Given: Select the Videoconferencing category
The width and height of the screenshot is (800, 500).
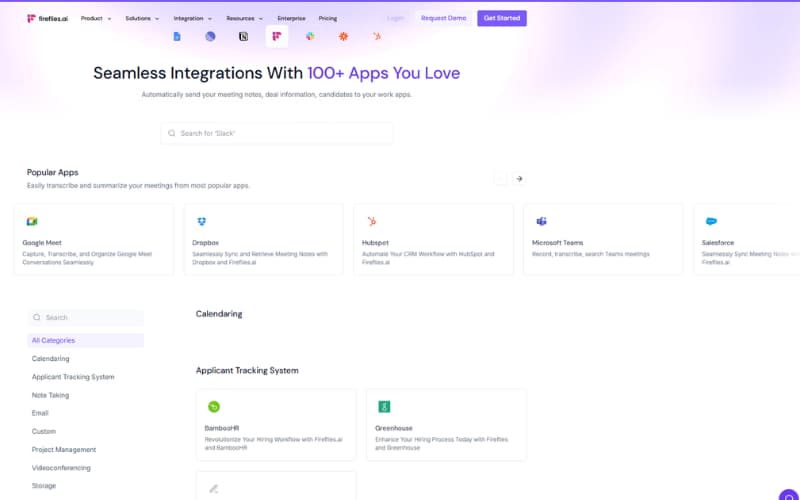Looking at the screenshot, I should [x=61, y=468].
